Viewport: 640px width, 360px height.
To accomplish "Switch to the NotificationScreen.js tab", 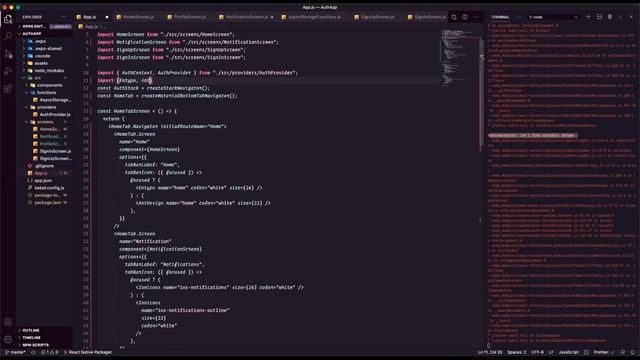I will point(247,17).
